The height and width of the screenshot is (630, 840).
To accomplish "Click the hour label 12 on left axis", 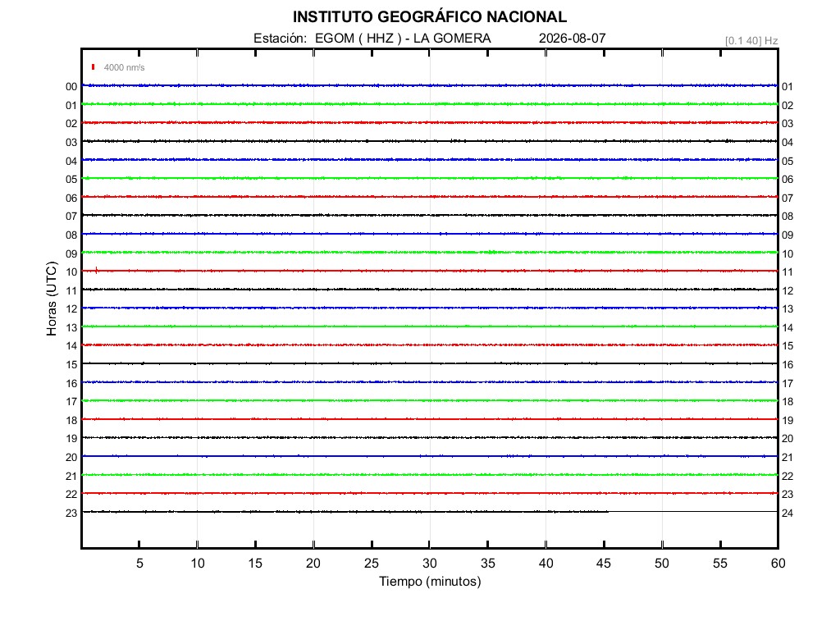I will tap(71, 309).
